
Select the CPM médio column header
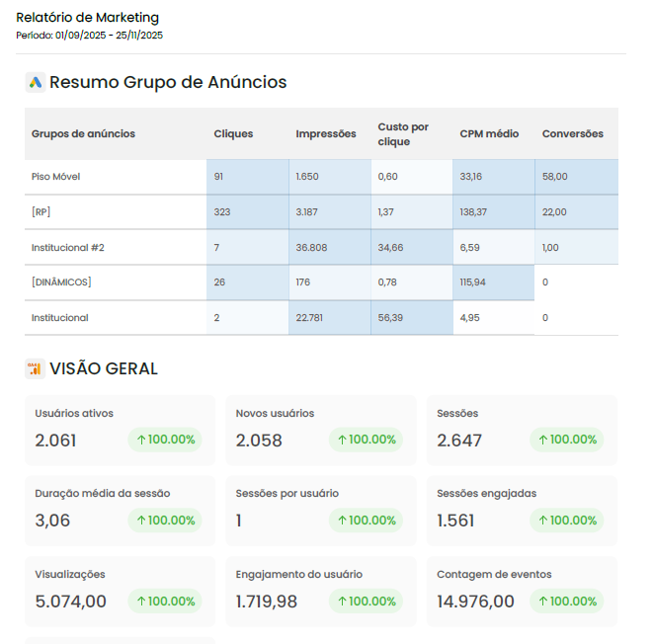click(489, 134)
